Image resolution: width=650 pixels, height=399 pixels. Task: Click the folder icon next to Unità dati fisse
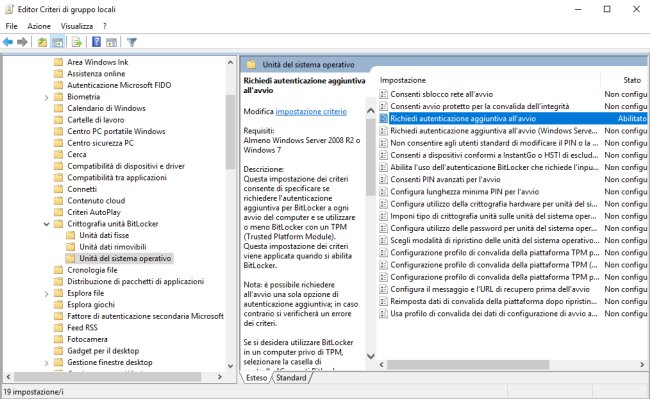[71, 235]
